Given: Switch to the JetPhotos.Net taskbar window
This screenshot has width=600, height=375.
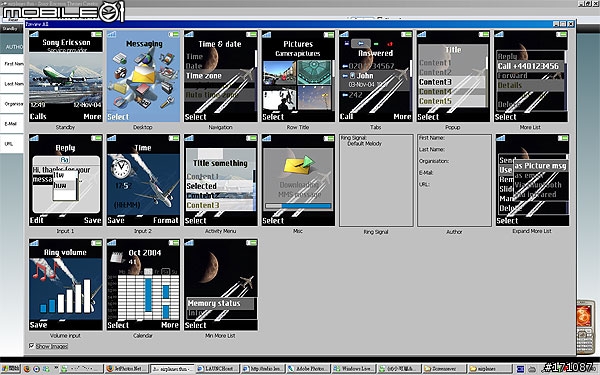Looking at the screenshot, I should click(126, 369).
